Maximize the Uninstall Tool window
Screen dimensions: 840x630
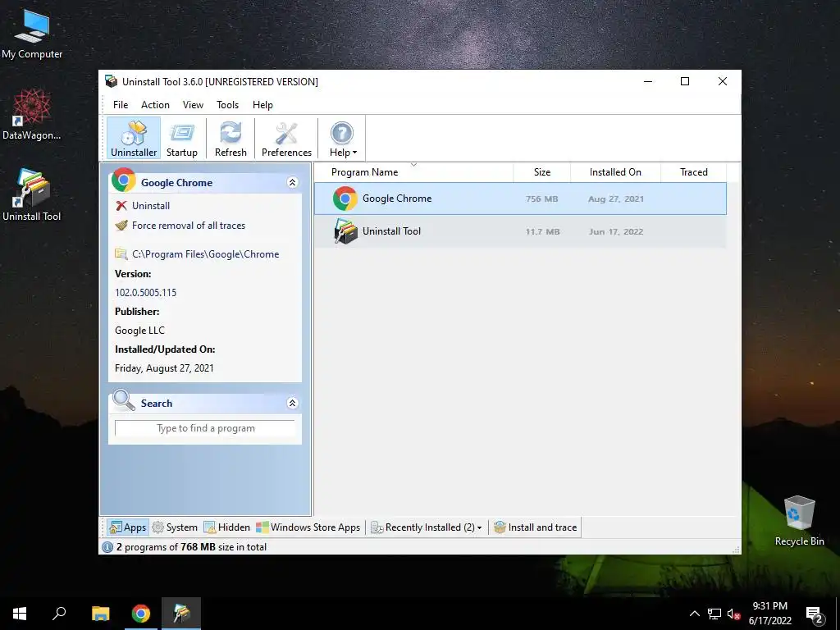point(685,81)
